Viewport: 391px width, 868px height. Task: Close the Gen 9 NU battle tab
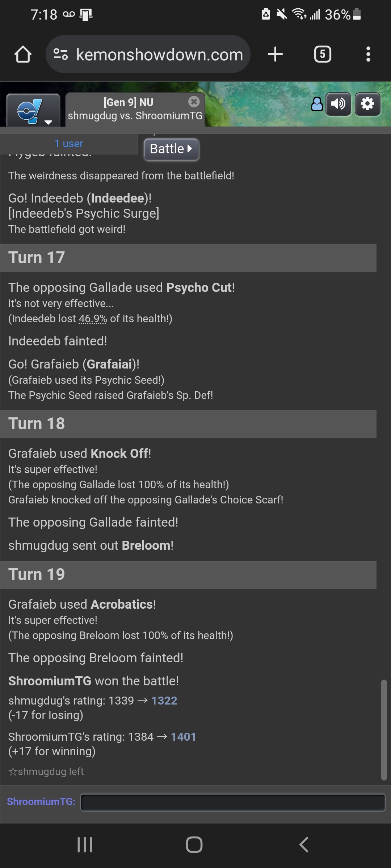(x=194, y=102)
